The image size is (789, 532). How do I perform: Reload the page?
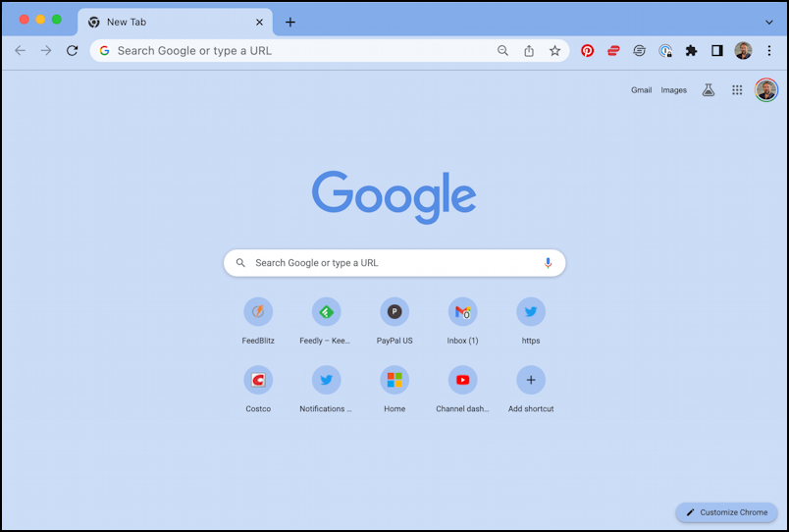pos(72,50)
